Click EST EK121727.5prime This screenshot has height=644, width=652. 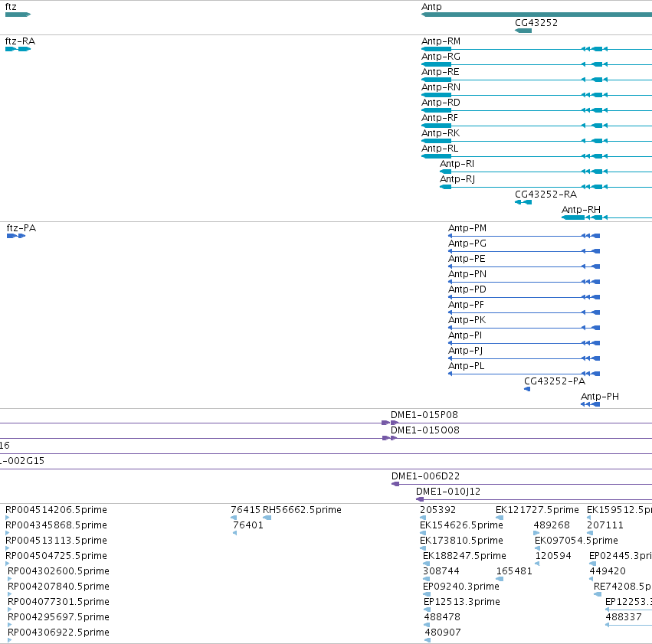click(x=537, y=510)
